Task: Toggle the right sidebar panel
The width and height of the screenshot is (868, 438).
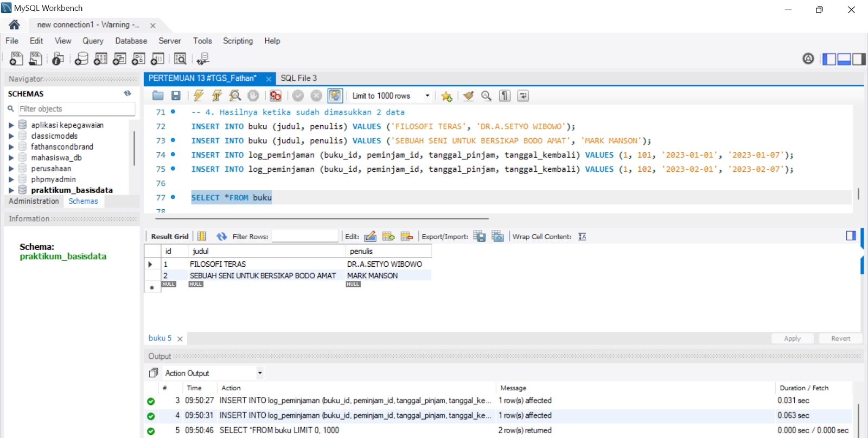Action: point(859,59)
